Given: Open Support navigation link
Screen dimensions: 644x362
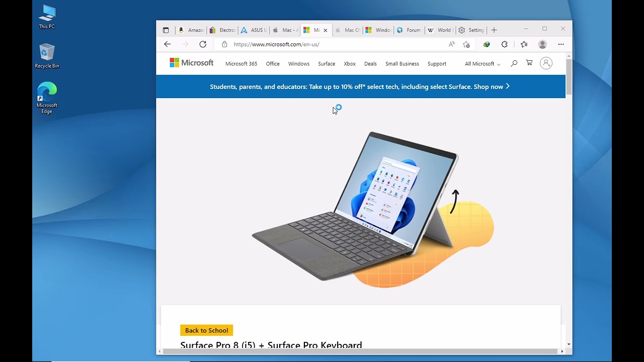Looking at the screenshot, I should click(437, 64).
